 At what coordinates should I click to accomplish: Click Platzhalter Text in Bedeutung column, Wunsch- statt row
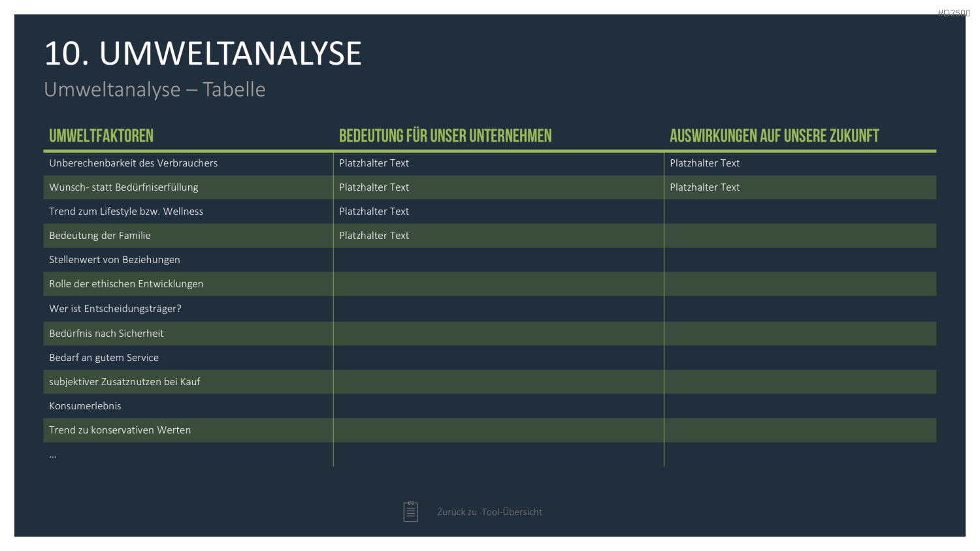(x=374, y=187)
